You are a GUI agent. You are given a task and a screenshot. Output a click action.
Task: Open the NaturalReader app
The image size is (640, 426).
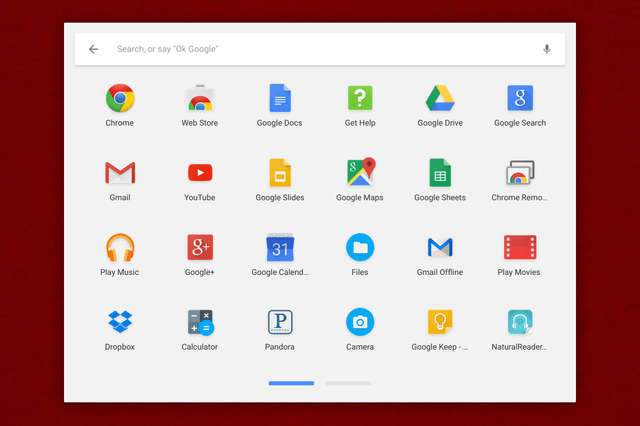(x=520, y=322)
